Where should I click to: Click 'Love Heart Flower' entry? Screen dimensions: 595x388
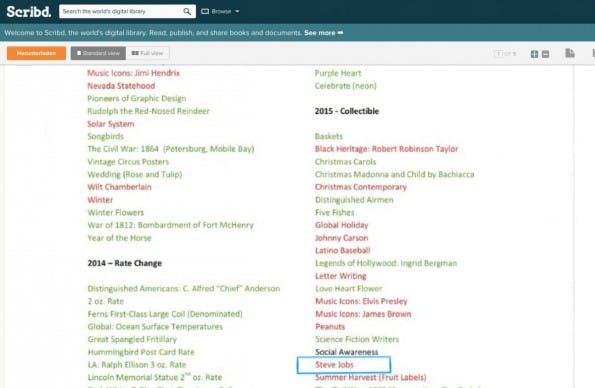pos(349,289)
